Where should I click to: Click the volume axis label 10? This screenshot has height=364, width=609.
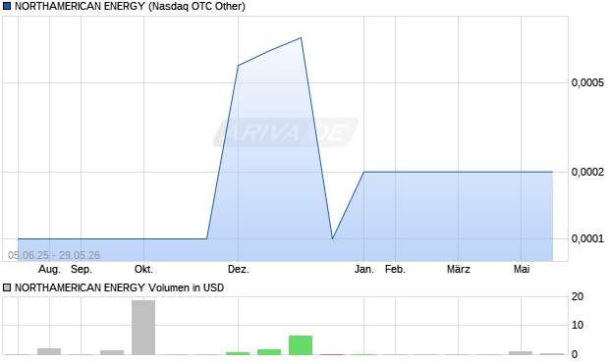coord(578,325)
